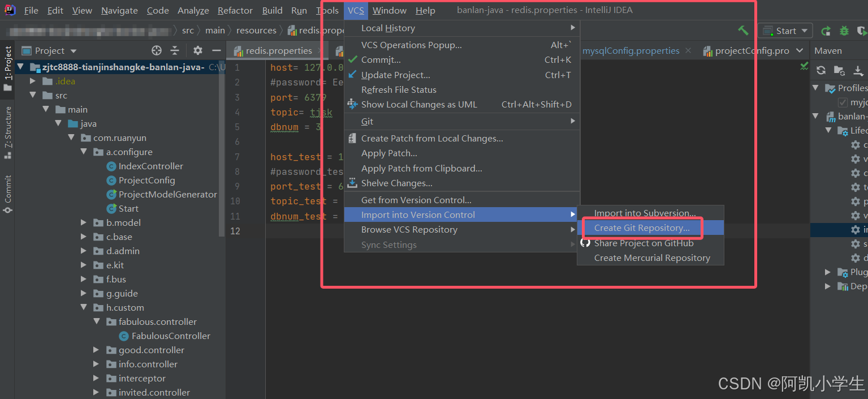This screenshot has height=399, width=868.
Task: Select ProjectConfig class in tree
Action: click(x=146, y=180)
